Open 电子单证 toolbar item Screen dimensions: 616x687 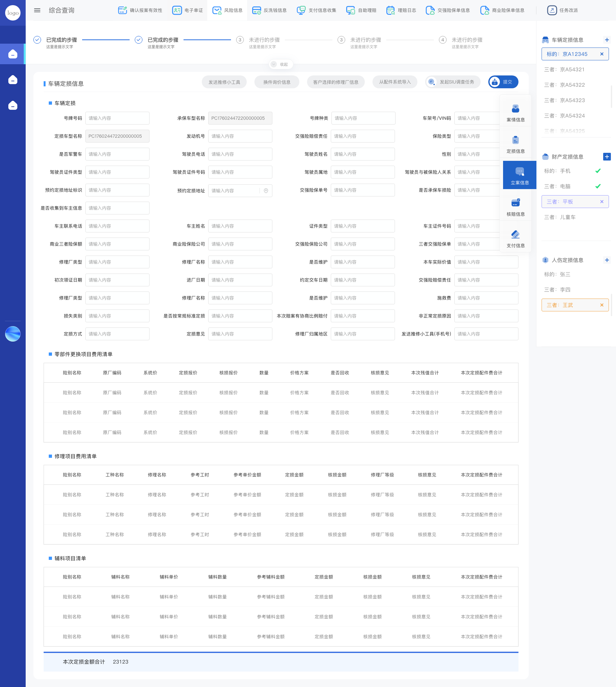pos(187,10)
